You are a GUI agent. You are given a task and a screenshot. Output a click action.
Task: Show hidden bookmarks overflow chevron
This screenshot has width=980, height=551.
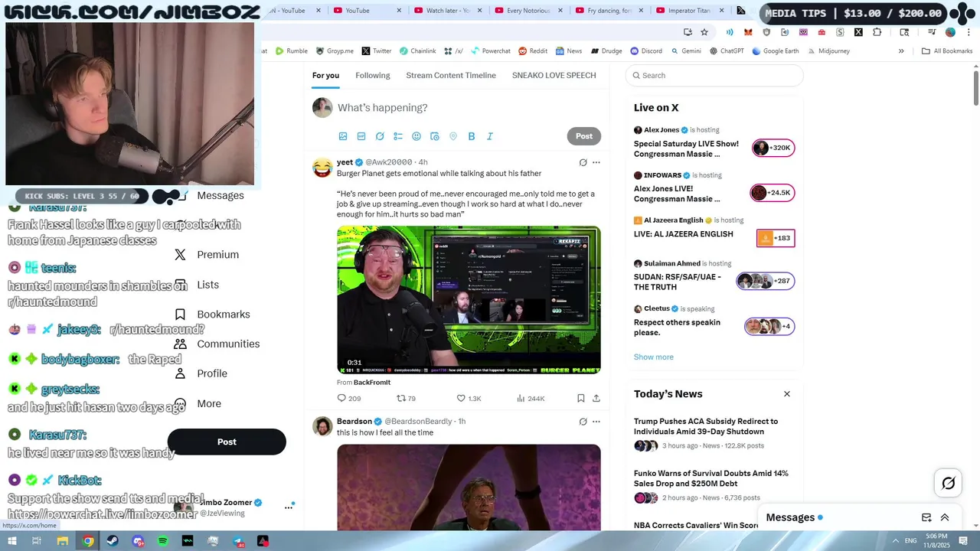point(901,51)
